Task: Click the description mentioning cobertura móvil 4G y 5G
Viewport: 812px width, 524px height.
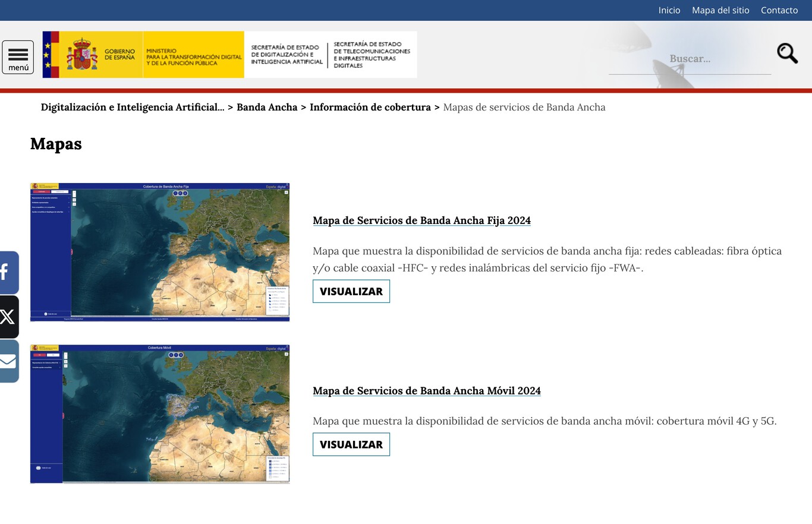Action: click(545, 421)
